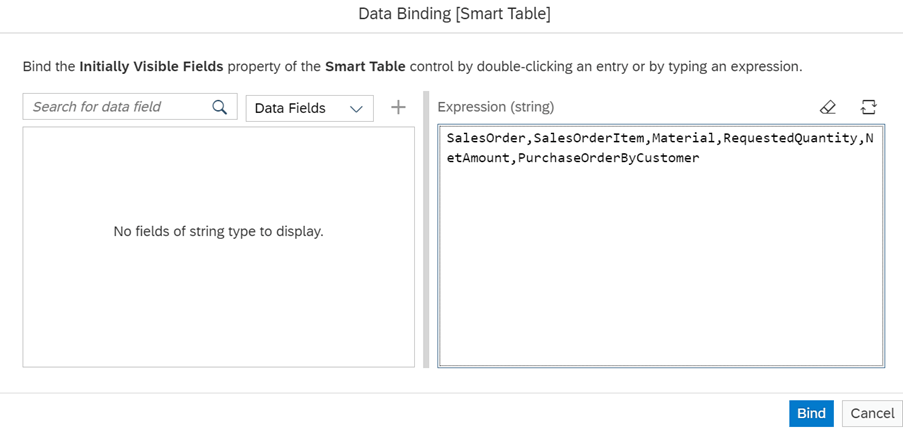
Task: Open the Data Fields combo box
Action: [x=310, y=108]
